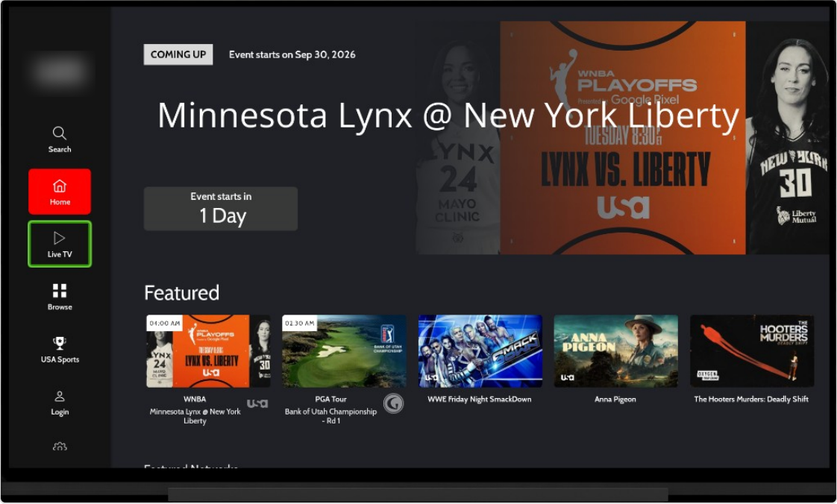The image size is (837, 504).
Task: Open WWE Friday Night SmackDown thumbnail
Action: coord(480,351)
